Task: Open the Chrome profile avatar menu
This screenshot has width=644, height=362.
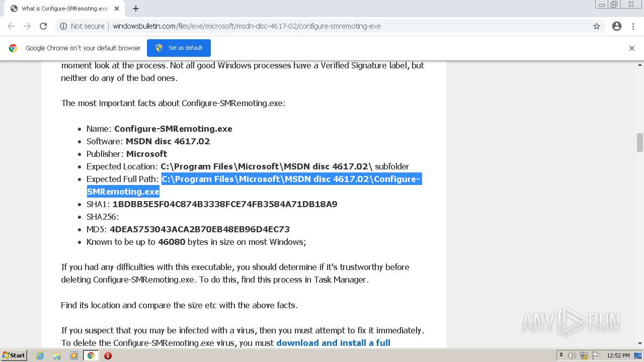Action: point(617,26)
